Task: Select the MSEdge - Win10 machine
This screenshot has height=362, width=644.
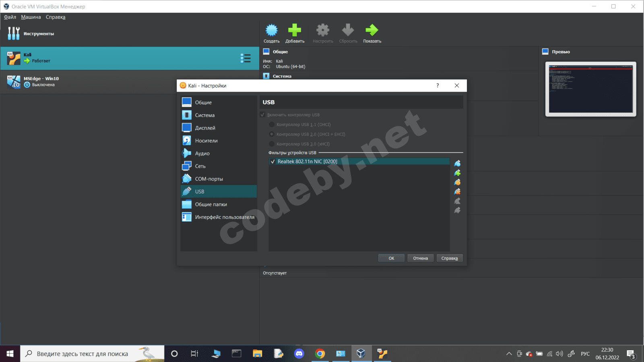Action: [x=130, y=82]
